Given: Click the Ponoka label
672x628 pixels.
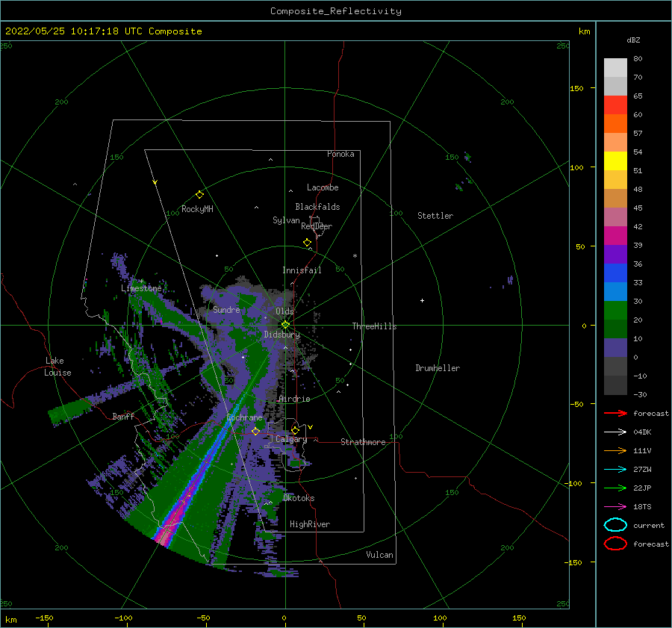Looking at the screenshot, I should 340,154.
